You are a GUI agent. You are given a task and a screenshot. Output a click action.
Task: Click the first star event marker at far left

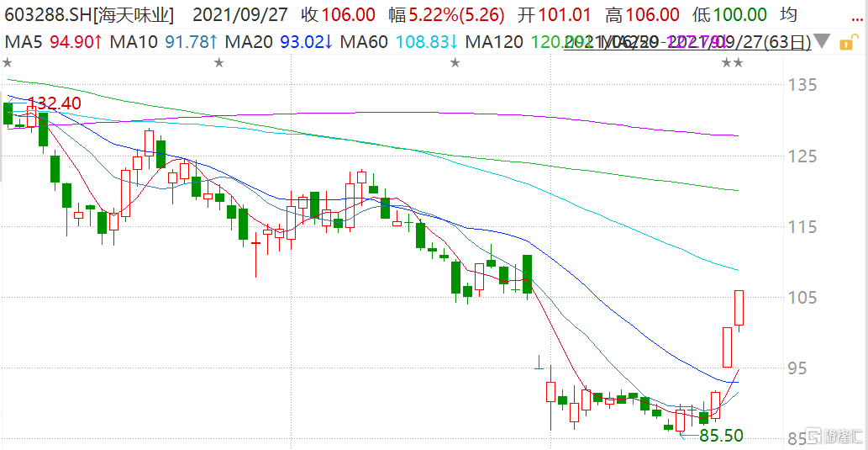pyautogui.click(x=8, y=62)
